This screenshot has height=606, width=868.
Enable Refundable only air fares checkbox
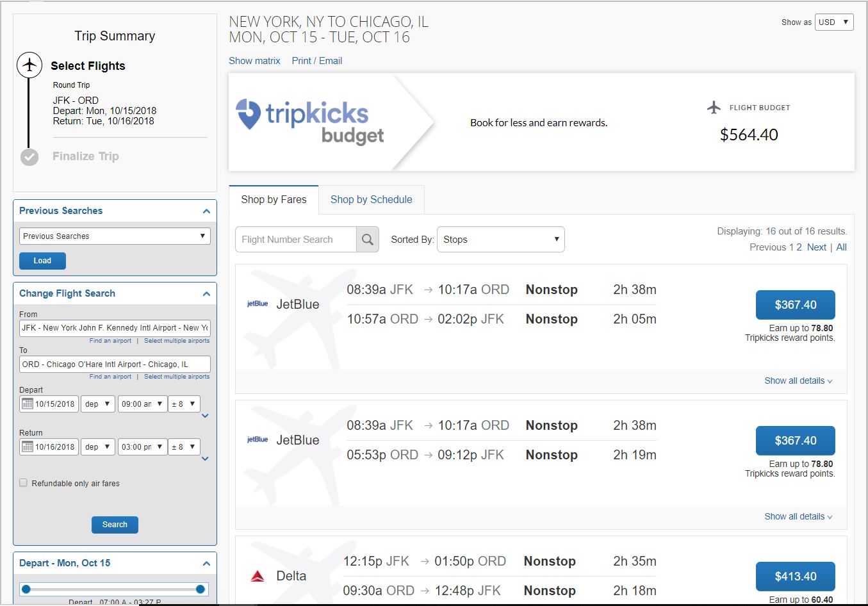pyautogui.click(x=24, y=483)
